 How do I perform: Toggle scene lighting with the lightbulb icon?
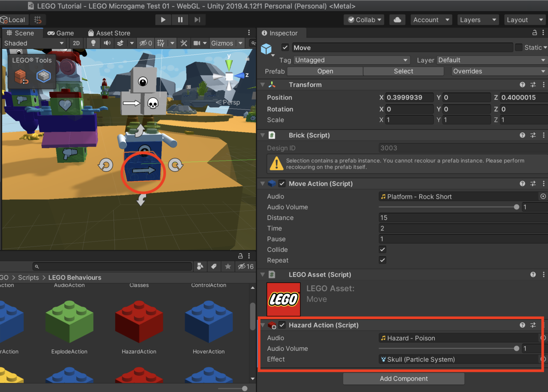pos(93,43)
